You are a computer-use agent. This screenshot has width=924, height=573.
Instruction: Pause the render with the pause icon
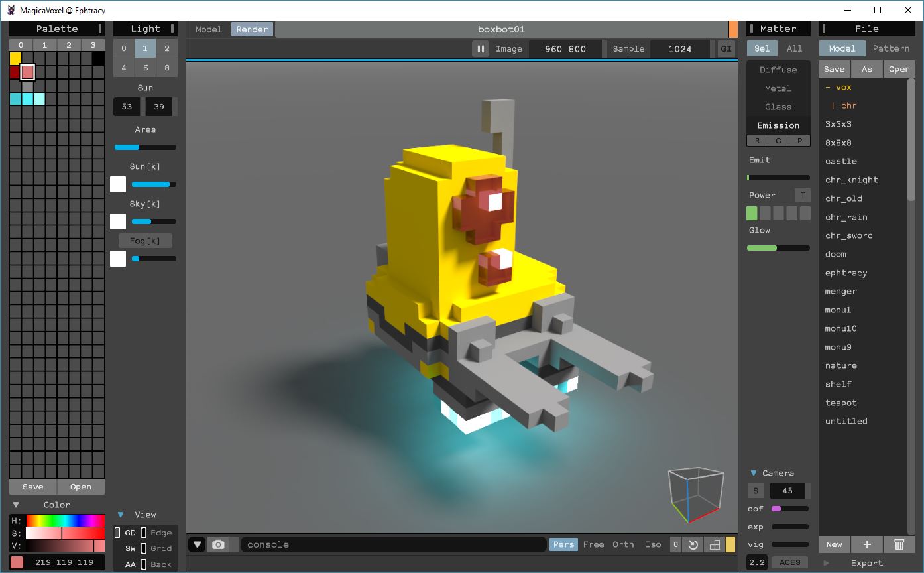(481, 49)
